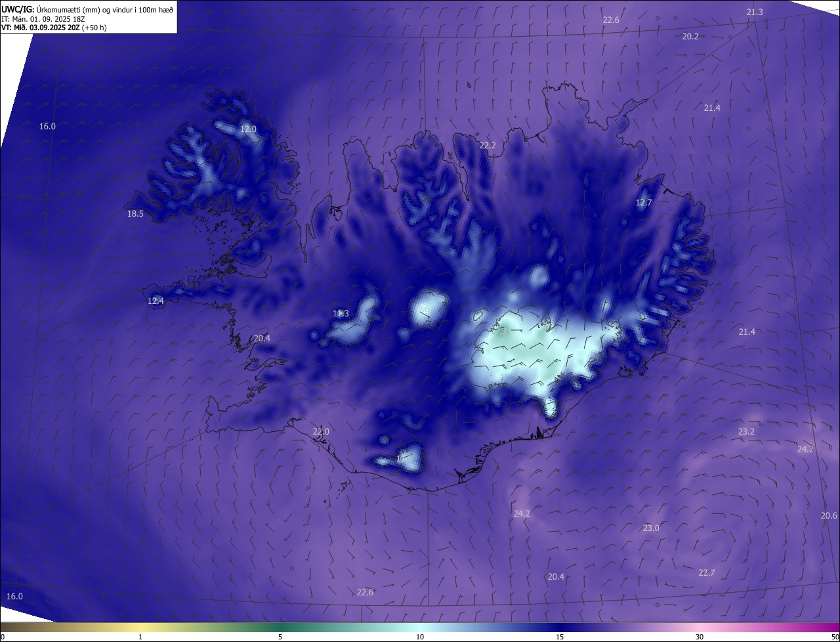Click the 'VT: Mið. 03.09.2025 20Z (+50 h)' line
This screenshot has height=642, width=840.
(x=54, y=28)
